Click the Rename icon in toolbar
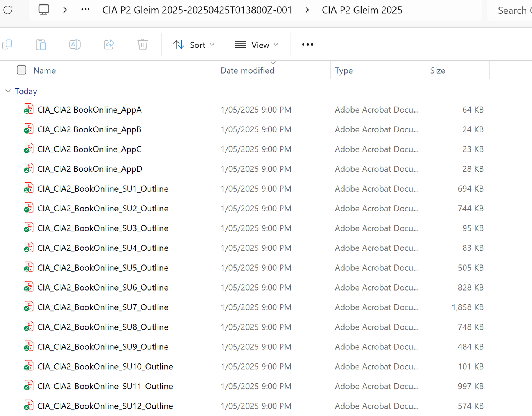This screenshot has width=532, height=416. point(75,45)
